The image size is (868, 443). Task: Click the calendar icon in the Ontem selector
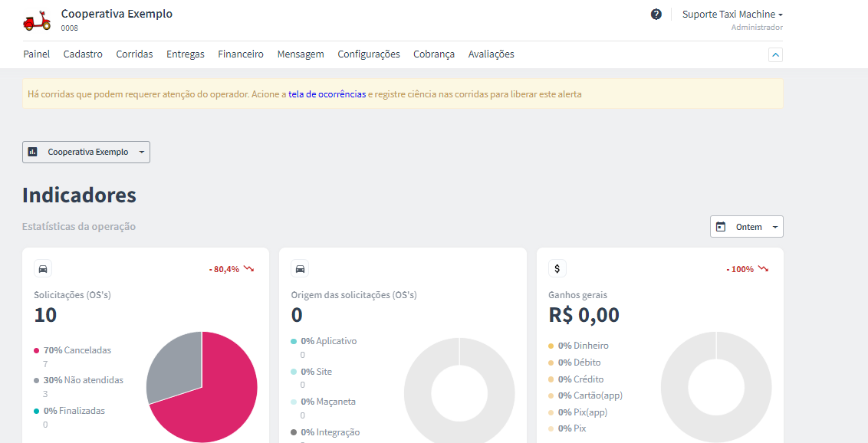tap(721, 227)
